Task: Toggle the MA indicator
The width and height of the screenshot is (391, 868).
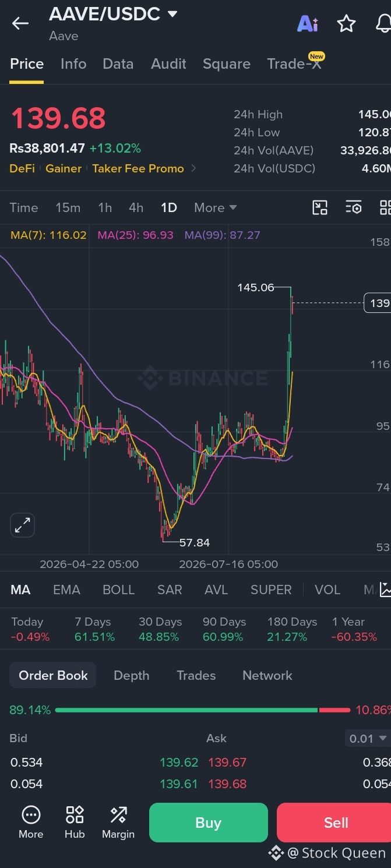Action: point(20,590)
